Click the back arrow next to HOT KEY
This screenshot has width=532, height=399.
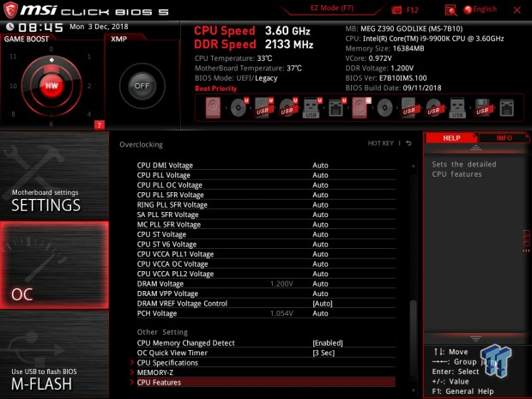pyautogui.click(x=408, y=143)
